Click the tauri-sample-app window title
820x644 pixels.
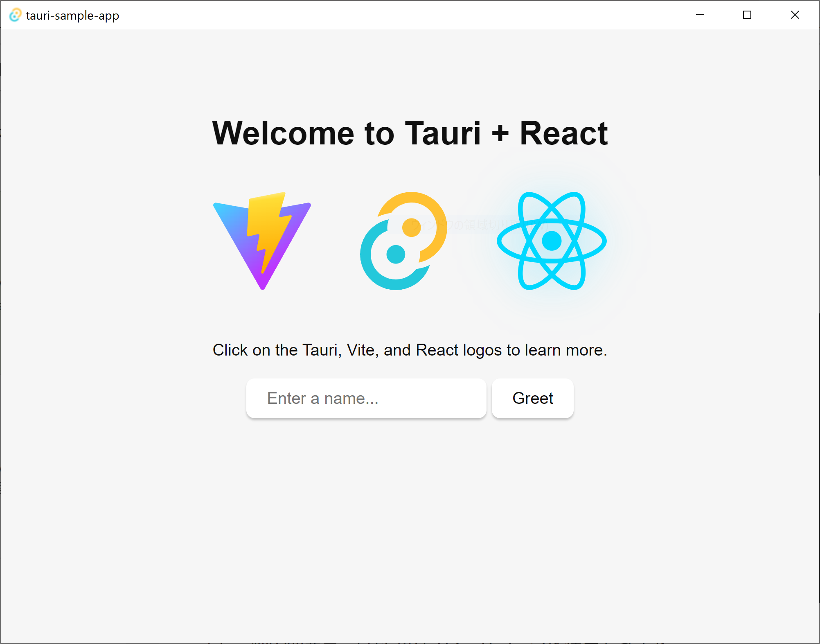(72, 15)
